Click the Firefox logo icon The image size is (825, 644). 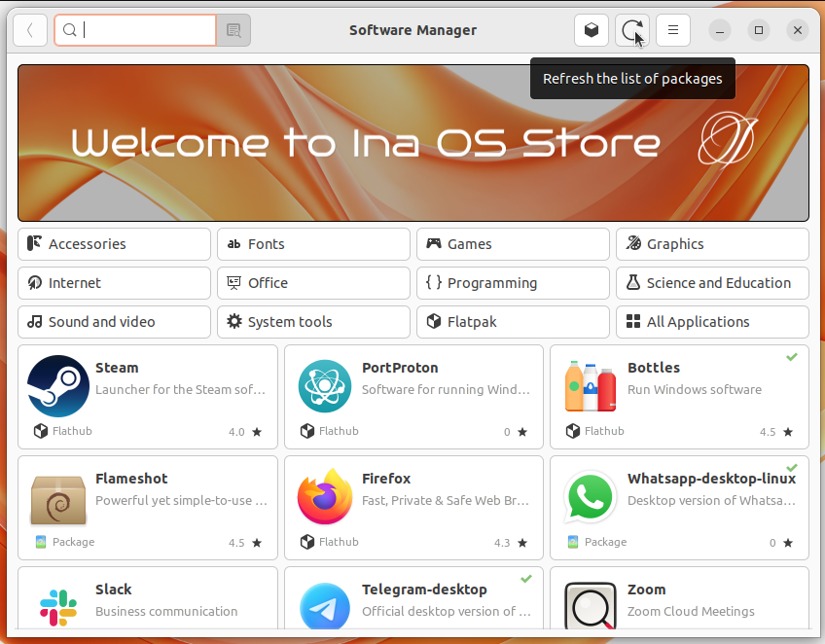(325, 497)
